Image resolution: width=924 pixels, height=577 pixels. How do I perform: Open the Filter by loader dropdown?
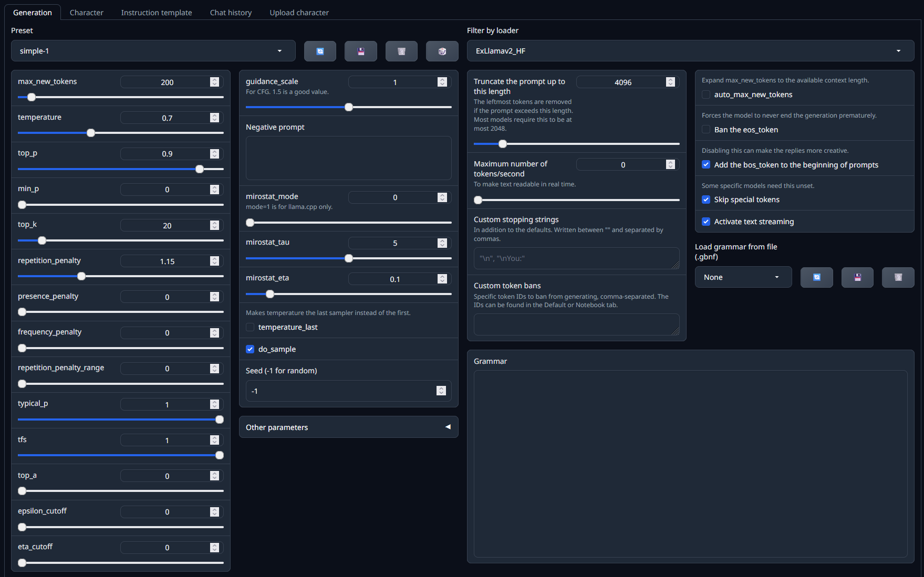coord(690,51)
